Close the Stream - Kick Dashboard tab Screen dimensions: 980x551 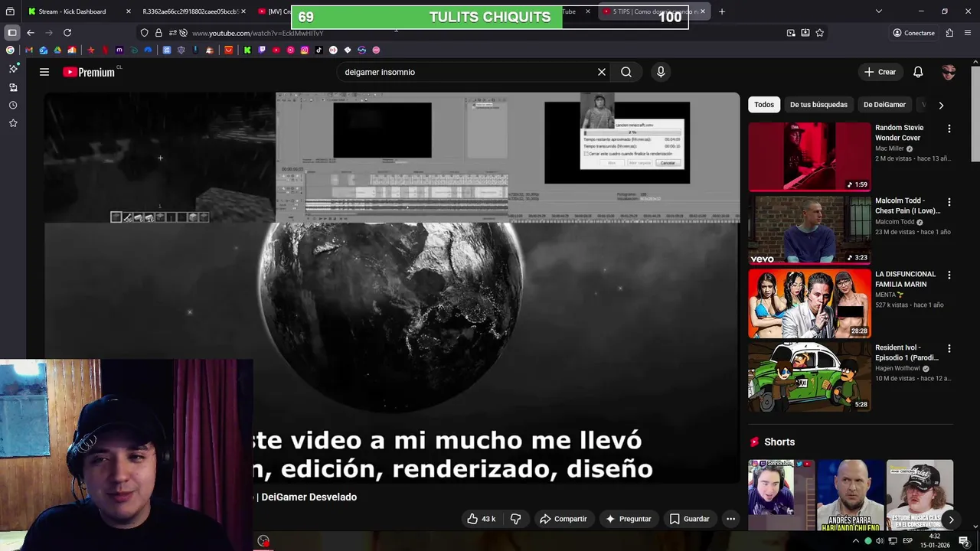[128, 11]
